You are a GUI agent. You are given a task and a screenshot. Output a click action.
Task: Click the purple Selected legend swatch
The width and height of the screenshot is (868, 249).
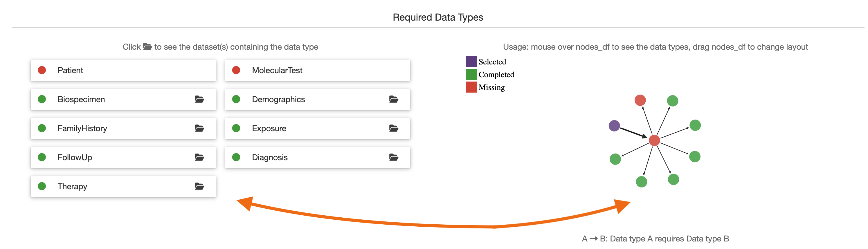(x=471, y=61)
